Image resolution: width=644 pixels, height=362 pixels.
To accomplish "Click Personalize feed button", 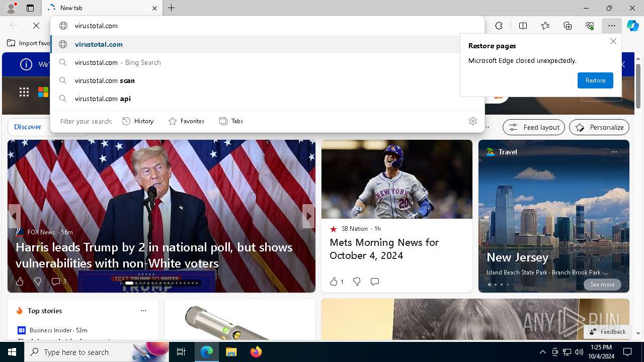I will (x=599, y=127).
